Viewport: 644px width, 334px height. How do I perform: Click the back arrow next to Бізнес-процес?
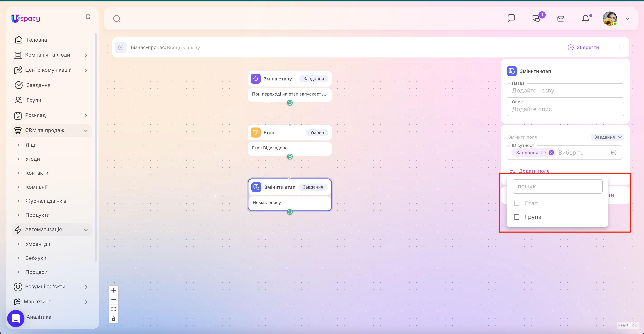pyautogui.click(x=121, y=47)
